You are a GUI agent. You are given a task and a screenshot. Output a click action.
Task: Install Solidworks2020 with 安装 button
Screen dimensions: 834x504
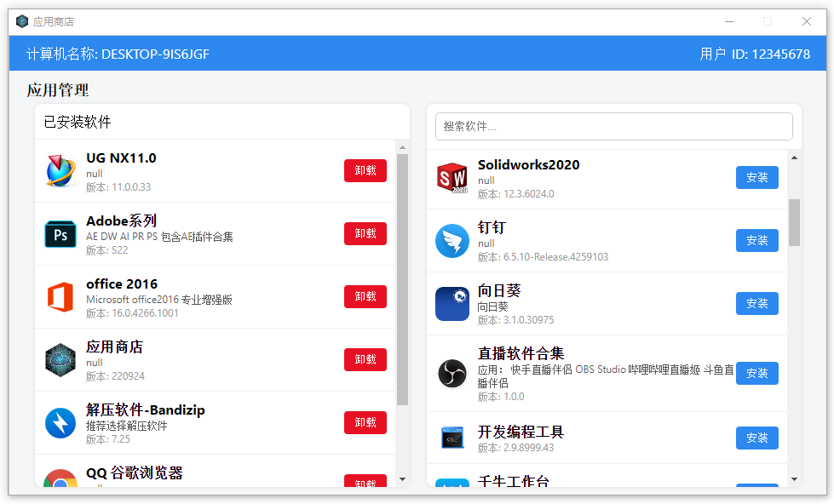coord(756,178)
